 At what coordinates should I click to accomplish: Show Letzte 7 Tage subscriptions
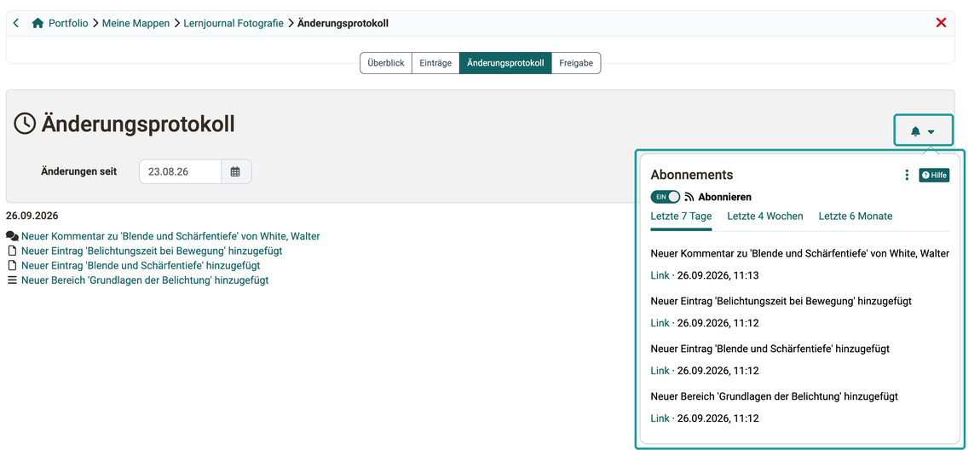tap(681, 216)
